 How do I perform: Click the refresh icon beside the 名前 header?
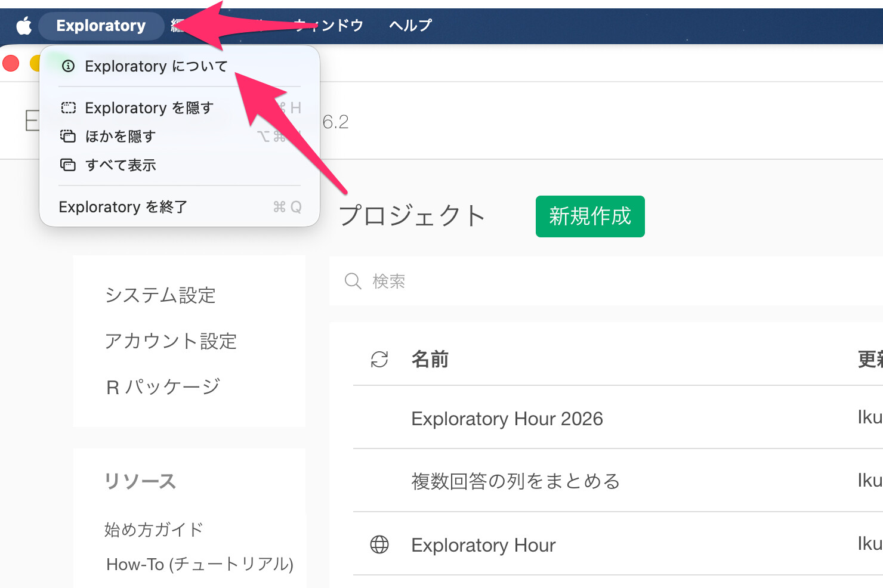(379, 359)
